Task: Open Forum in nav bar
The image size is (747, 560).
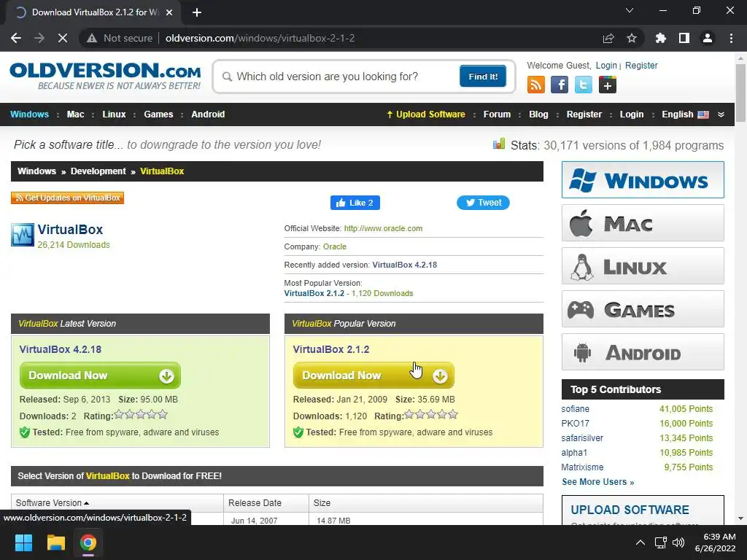Action: (497, 114)
